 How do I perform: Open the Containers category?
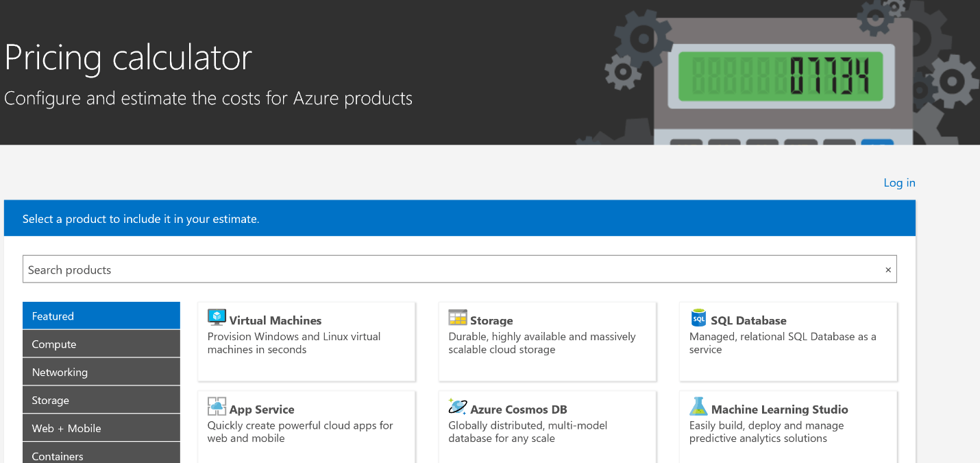click(x=101, y=454)
